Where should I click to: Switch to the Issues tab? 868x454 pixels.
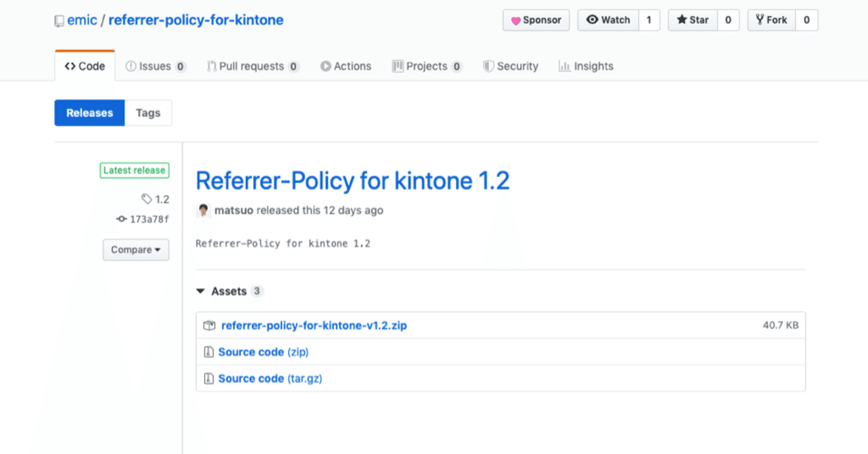(x=156, y=66)
